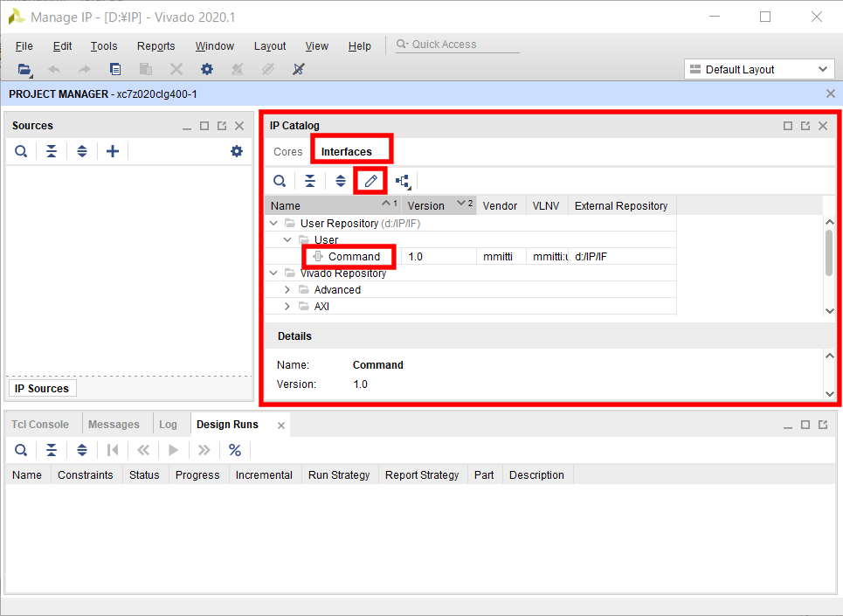Viewport: 843px width, 616px height.
Task: Click the External Repository column header
Action: tap(621, 206)
